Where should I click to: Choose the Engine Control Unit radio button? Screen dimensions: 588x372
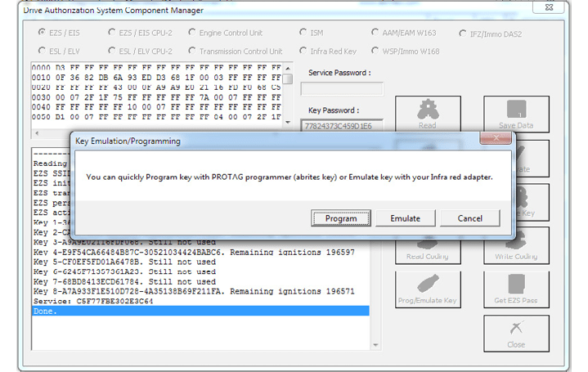pyautogui.click(x=192, y=33)
